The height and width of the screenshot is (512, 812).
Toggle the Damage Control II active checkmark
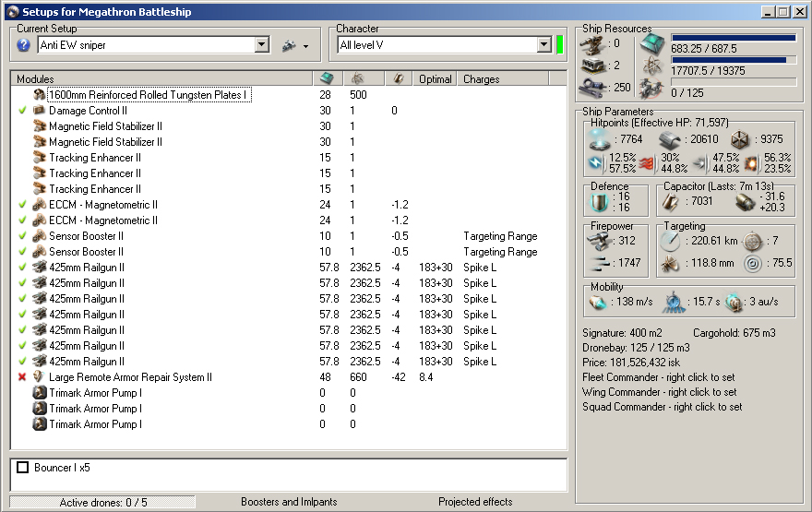22,111
